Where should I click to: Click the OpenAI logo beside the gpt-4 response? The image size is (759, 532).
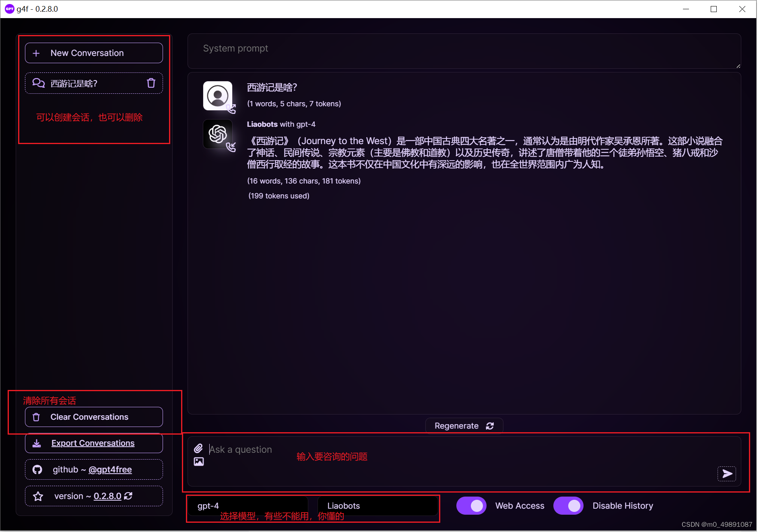[x=218, y=134]
